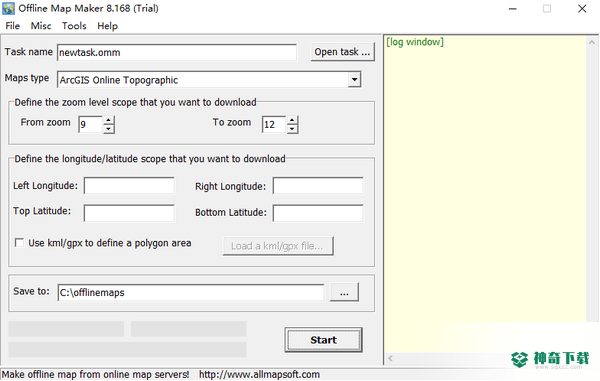The width and height of the screenshot is (600, 381).
Task: Click the log window scroll left arrow
Action: [x=390, y=358]
